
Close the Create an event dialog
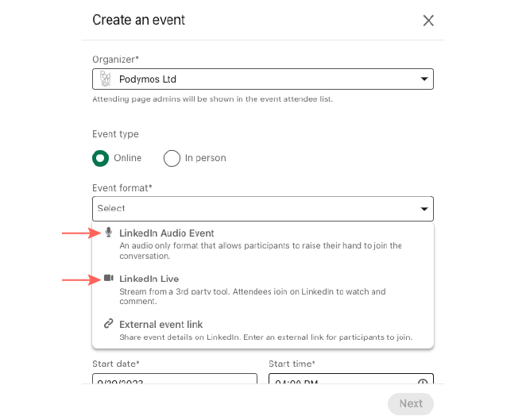[428, 21]
